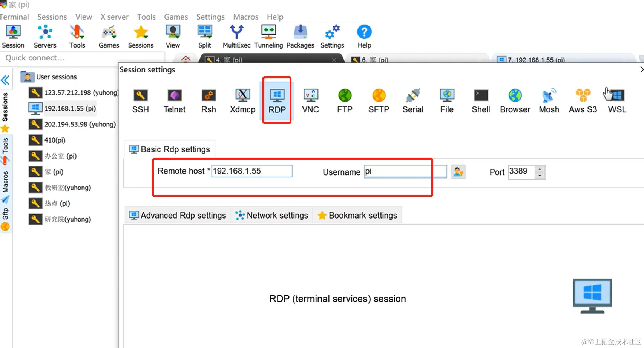Increase the Port value with up arrow
Viewport: 644px width, 348px height.
click(x=540, y=168)
